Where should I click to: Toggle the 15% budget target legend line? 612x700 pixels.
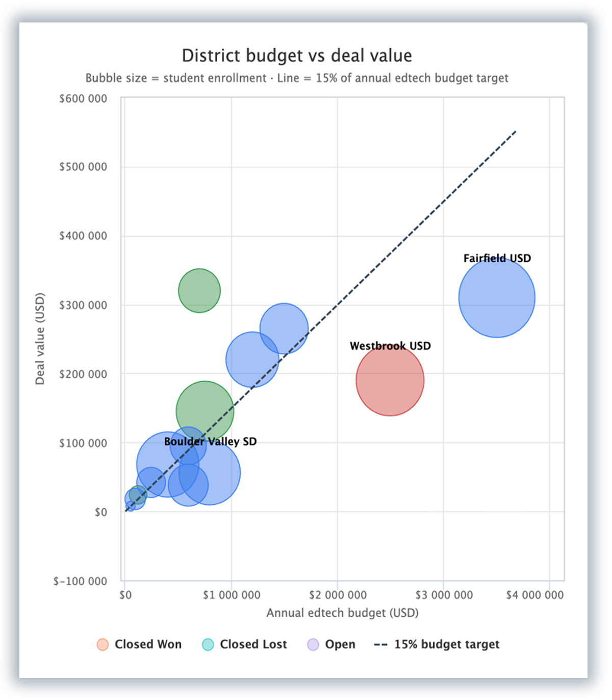[437, 644]
